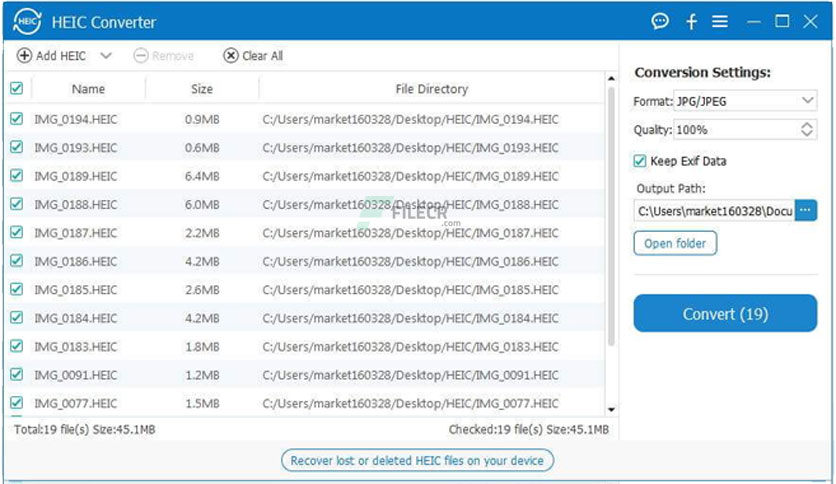Uncheck the IMG_0193.HEIC checkbox
The image size is (836, 484).
pos(17,147)
